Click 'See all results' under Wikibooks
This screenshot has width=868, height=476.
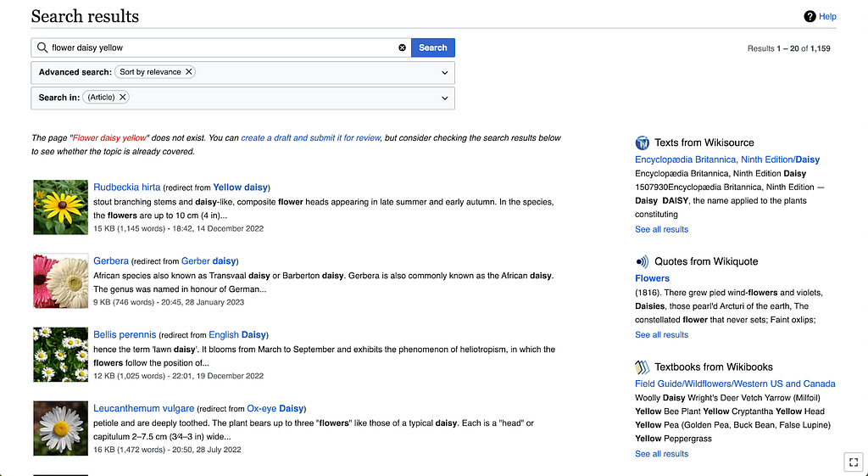click(661, 454)
